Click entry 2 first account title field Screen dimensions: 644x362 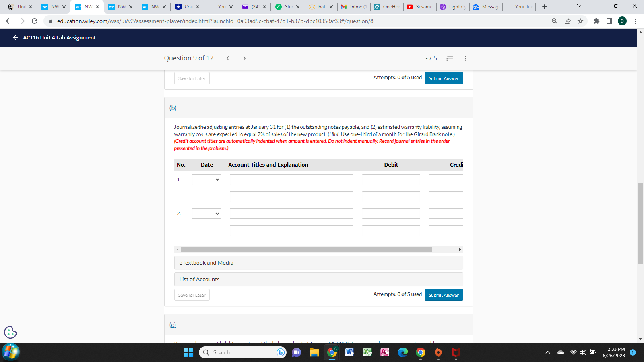tap(291, 214)
